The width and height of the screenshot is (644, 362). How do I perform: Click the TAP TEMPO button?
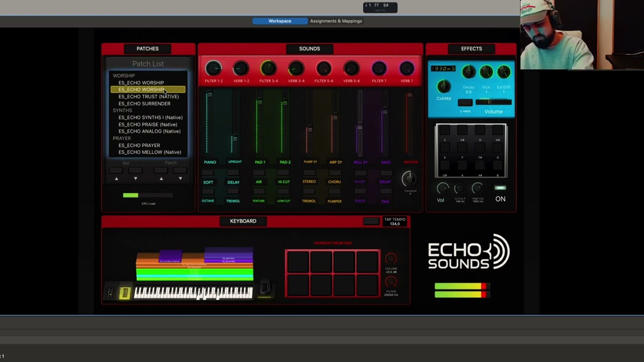[x=371, y=221]
